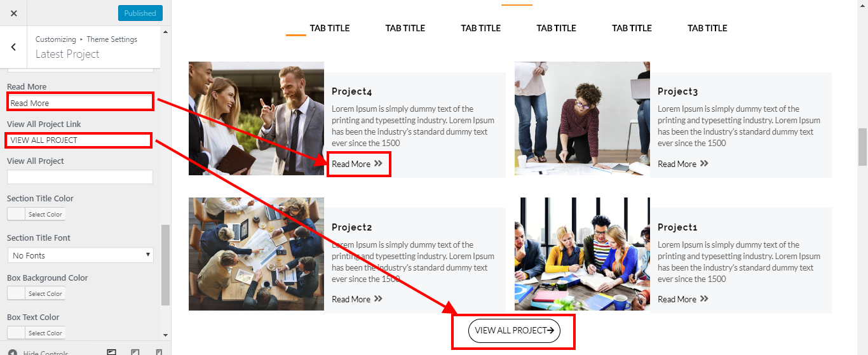Close the Customizer with the X icon
Viewport: 868px width, 355px height.
[14, 13]
